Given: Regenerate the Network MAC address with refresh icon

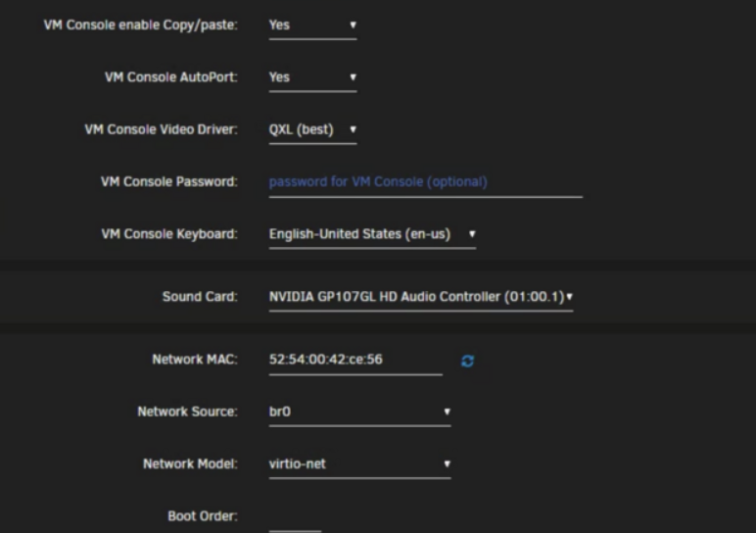Looking at the screenshot, I should tap(467, 361).
